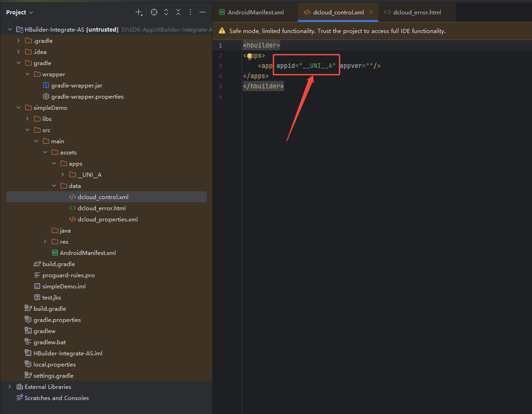Click the Collapse All icon in Project toolbar
This screenshot has width=532, height=414.
(178, 13)
